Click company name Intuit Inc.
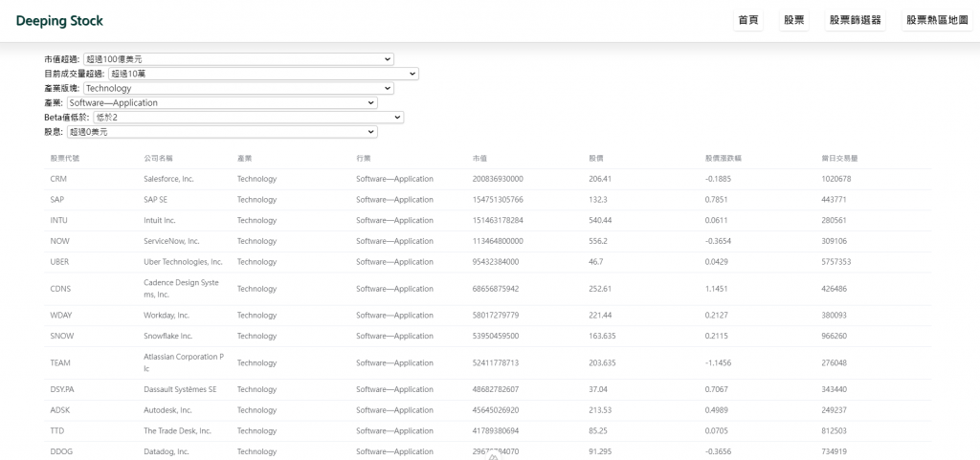 [x=160, y=220]
